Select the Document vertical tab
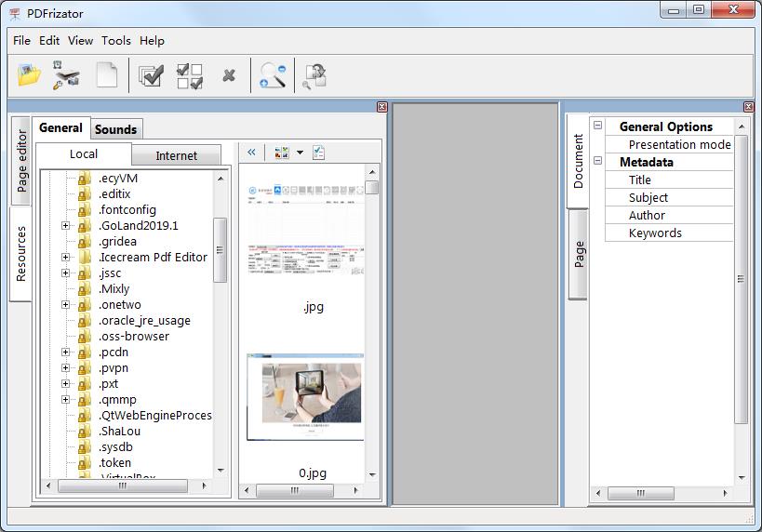The image size is (762, 532). tap(578, 161)
